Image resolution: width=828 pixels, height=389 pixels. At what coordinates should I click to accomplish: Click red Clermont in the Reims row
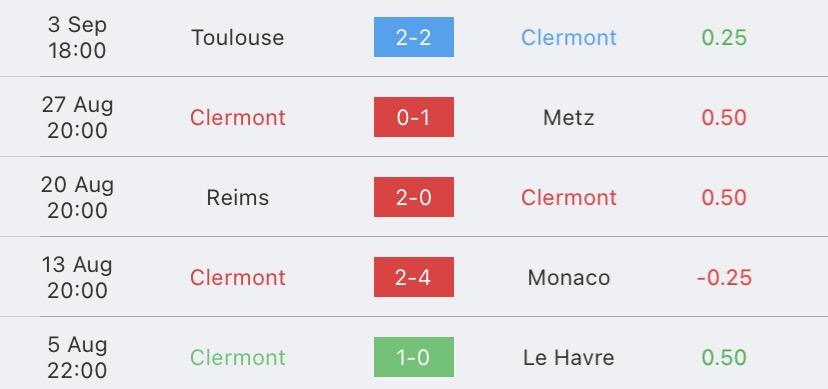coord(569,197)
